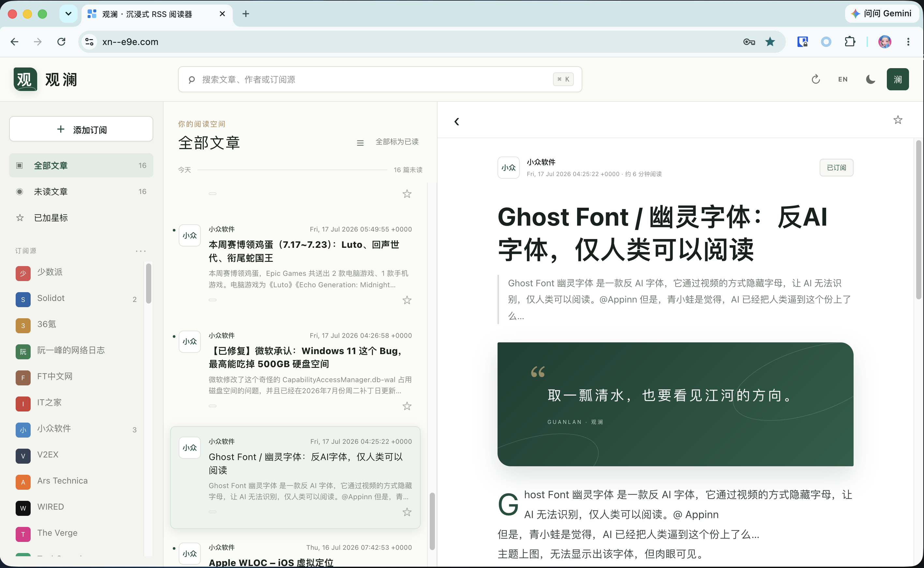Open the saved passwords key icon

(x=749, y=42)
